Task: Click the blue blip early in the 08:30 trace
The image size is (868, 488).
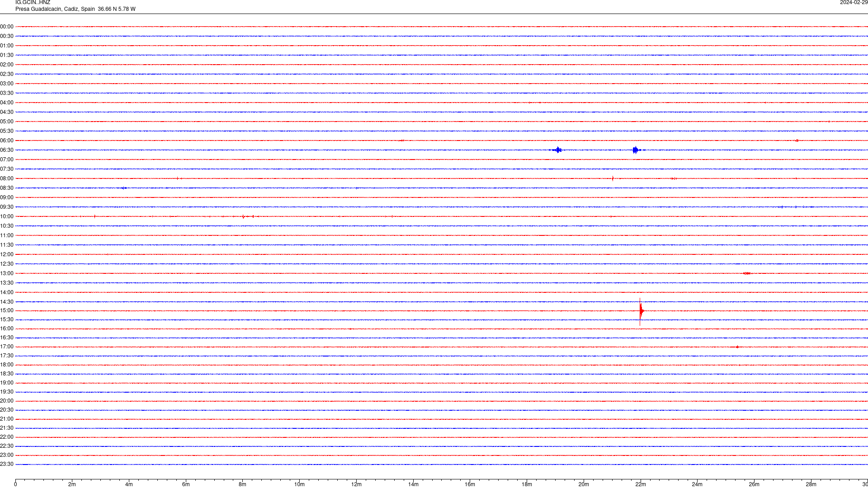Action: click(x=124, y=188)
